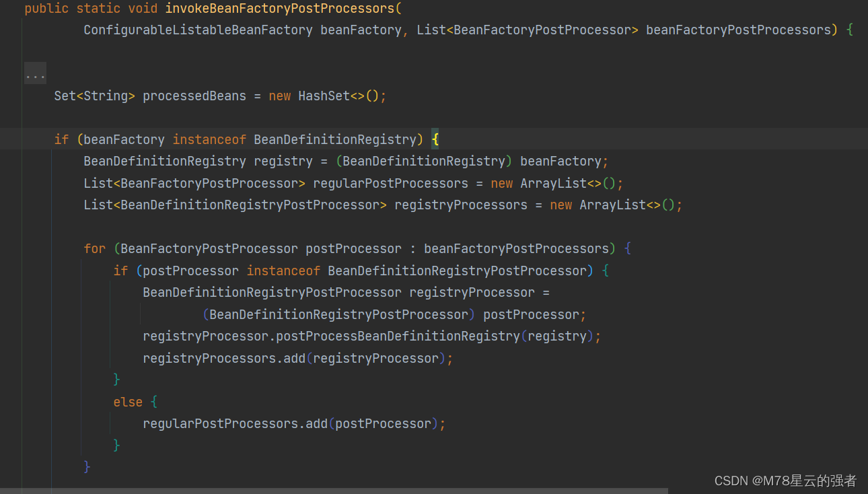This screenshot has height=494, width=868.
Task: Click the "for" loop keyword
Action: (x=94, y=249)
